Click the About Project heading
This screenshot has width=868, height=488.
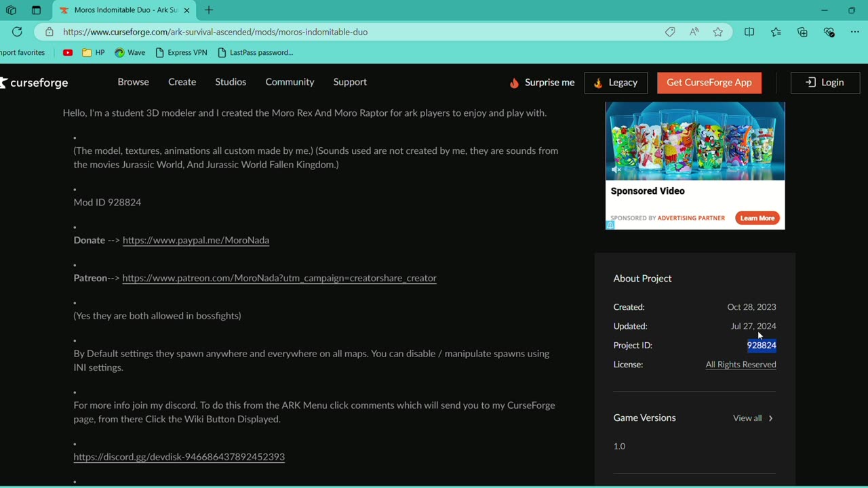[642, 279]
